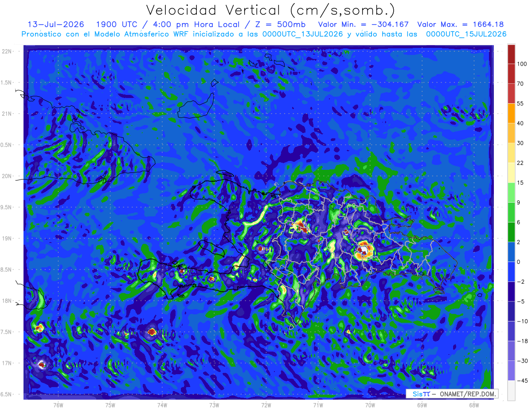Image resolution: width=532 pixels, height=411 pixels.
Task: Click '0000UTC_15JUL2026' valid-until time
Action: (466, 34)
